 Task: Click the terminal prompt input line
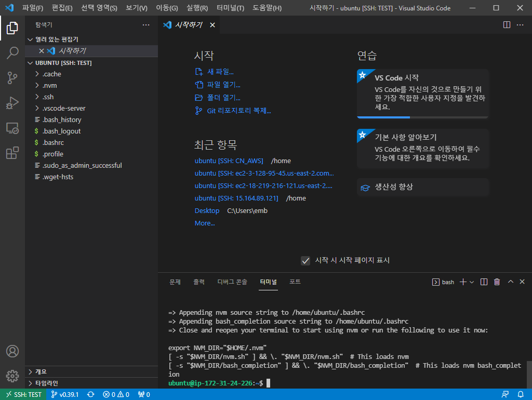(346, 383)
